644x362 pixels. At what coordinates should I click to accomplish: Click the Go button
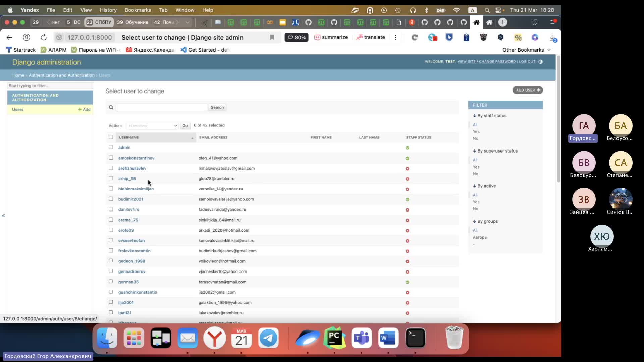coord(185,126)
